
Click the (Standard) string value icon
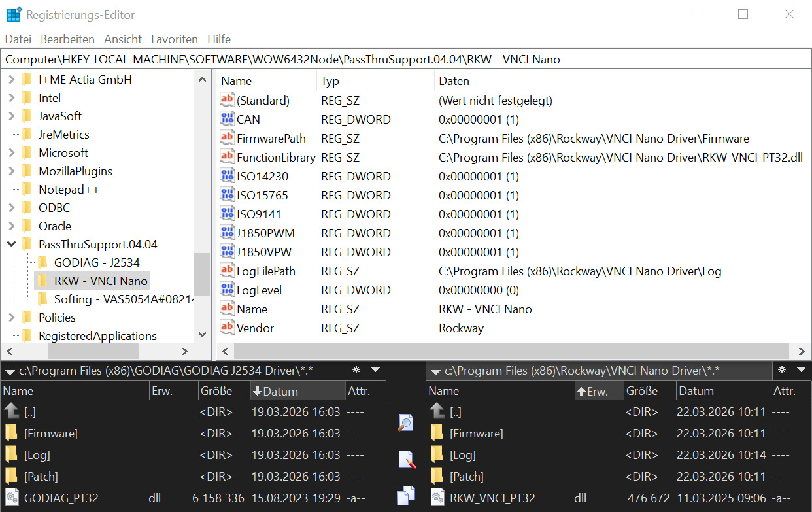point(227,100)
